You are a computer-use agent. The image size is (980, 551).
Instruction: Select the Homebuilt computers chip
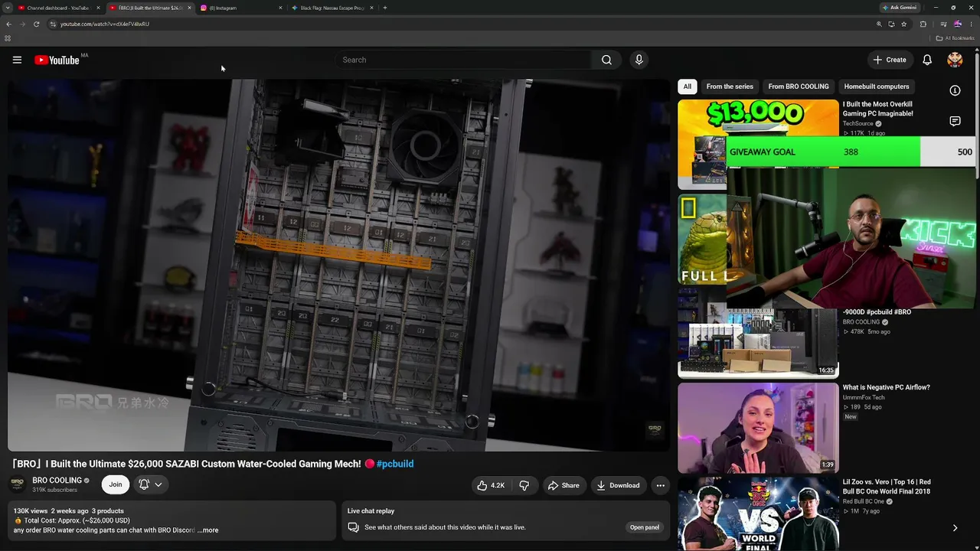coord(877,86)
